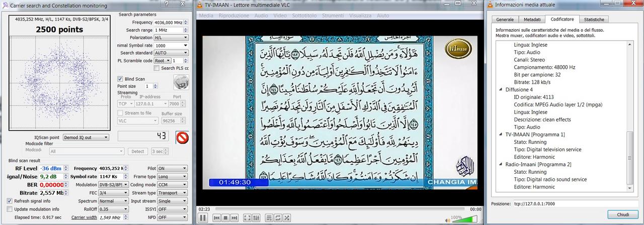Open the RollOff 0.35 dropdown

click(114, 209)
